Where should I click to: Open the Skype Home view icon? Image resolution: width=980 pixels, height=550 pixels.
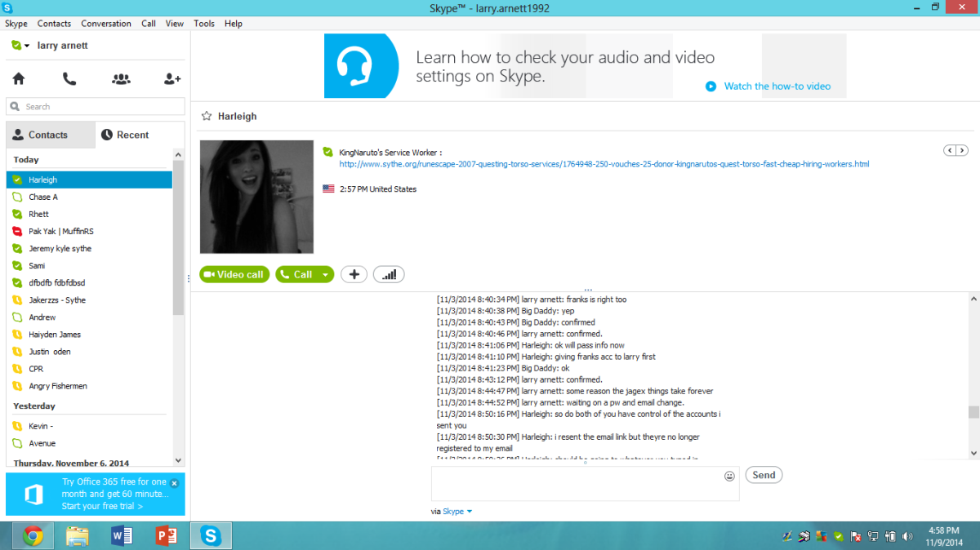tap(18, 79)
